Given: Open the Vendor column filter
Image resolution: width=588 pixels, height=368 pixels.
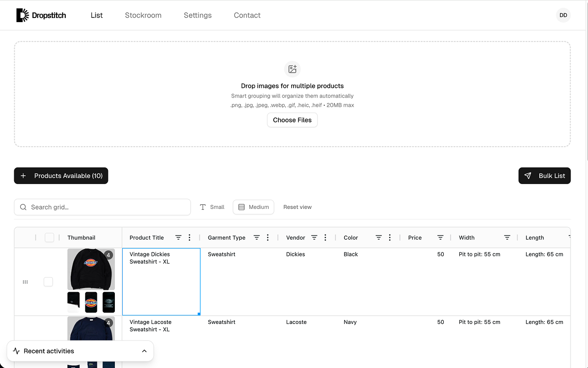Looking at the screenshot, I should coord(314,237).
